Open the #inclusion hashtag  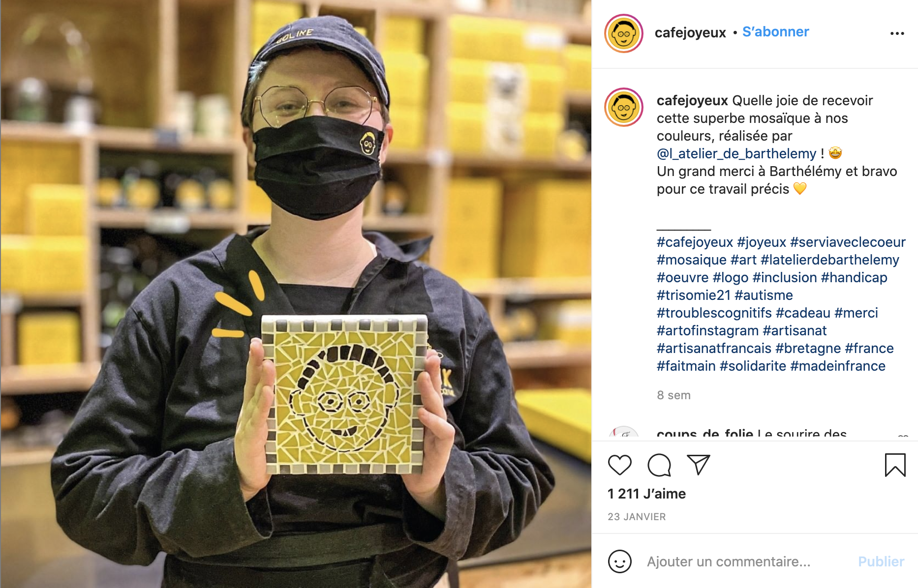coord(785,277)
